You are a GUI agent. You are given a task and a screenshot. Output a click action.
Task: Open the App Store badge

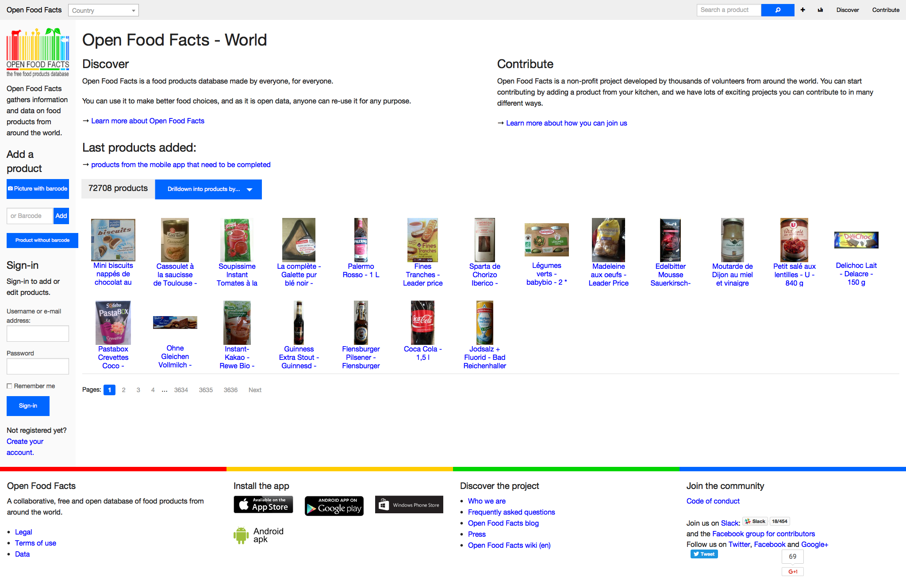click(x=264, y=504)
